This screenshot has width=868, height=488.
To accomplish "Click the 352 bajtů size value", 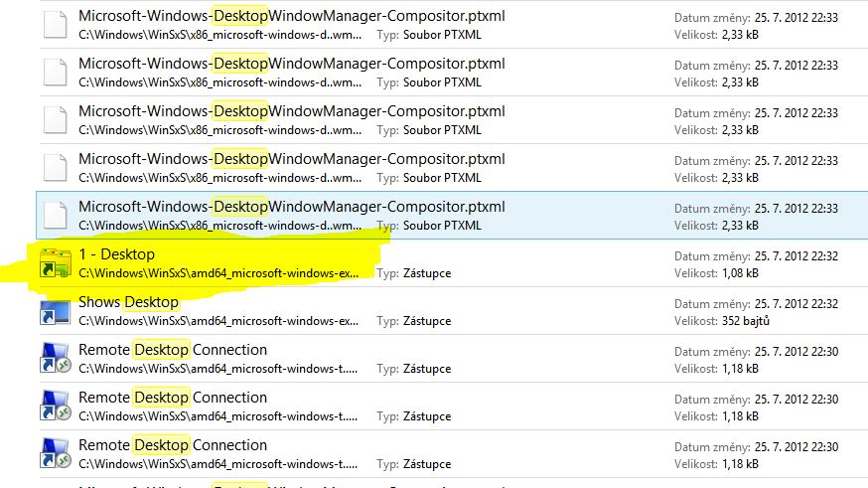I will tap(748, 321).
